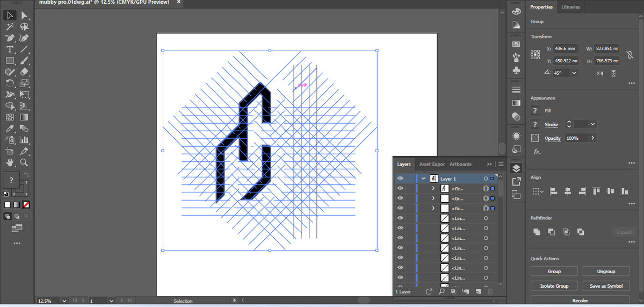Select the Direct Selection tool
Image resolution: width=644 pixels, height=307 pixels.
coord(24,16)
